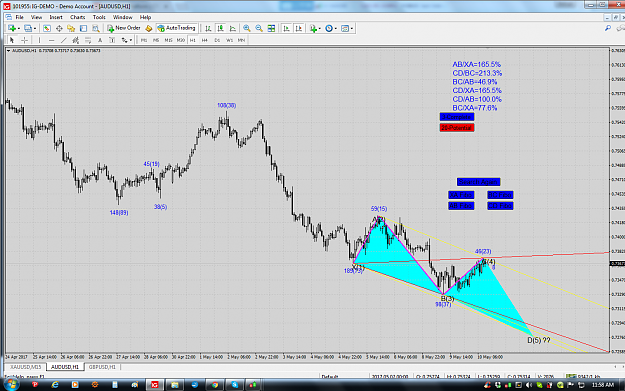Click the New Order button
Screen dimensions: 625x391
coord(124,28)
